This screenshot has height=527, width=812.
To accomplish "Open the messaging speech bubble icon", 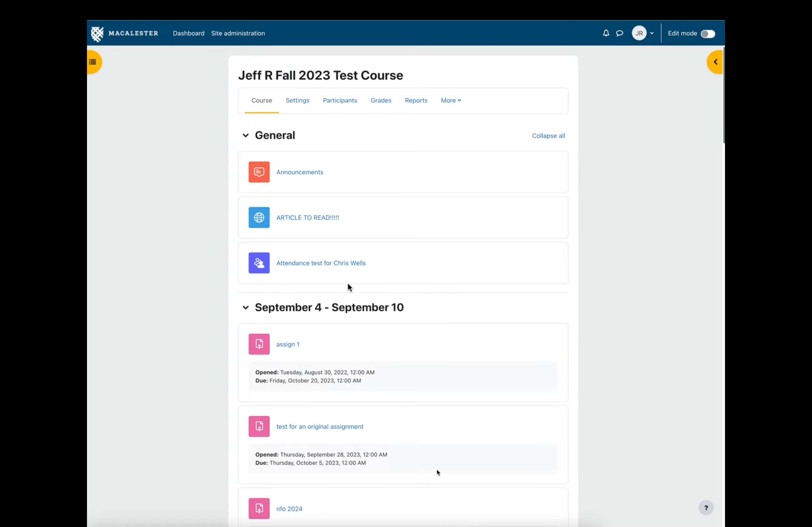I will (619, 33).
